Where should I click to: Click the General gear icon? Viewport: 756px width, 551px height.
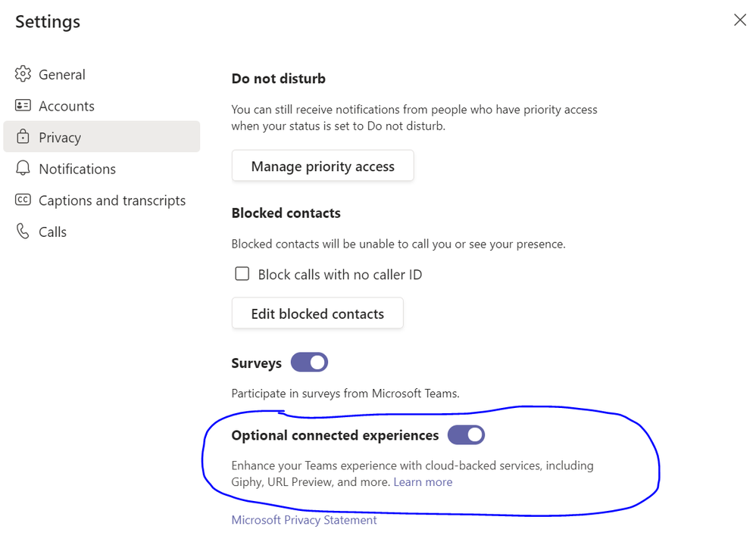[23, 74]
